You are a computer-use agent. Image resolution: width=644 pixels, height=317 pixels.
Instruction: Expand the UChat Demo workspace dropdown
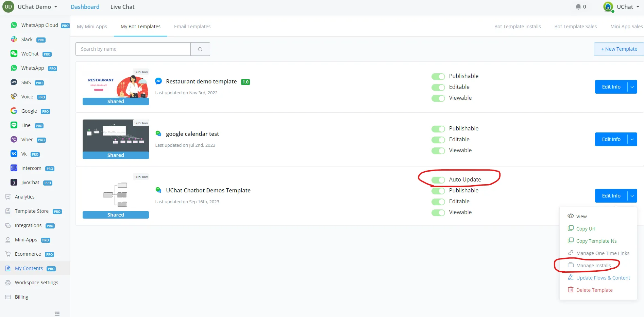37,7
